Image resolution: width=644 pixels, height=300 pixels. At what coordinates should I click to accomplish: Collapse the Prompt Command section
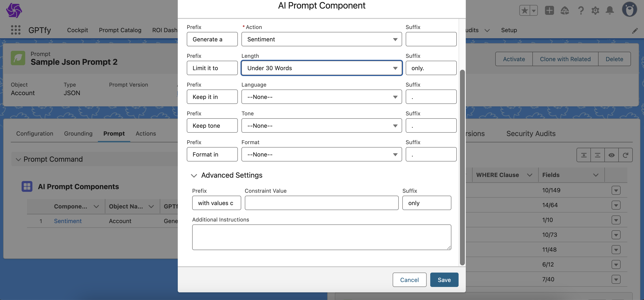[18, 159]
